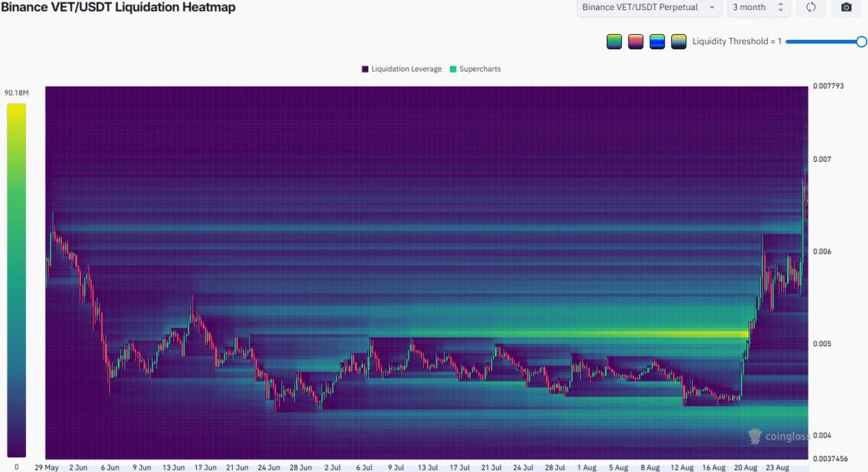868x472 pixels.
Task: Select the green-yellow heatmap color theme
Action: [x=614, y=41]
